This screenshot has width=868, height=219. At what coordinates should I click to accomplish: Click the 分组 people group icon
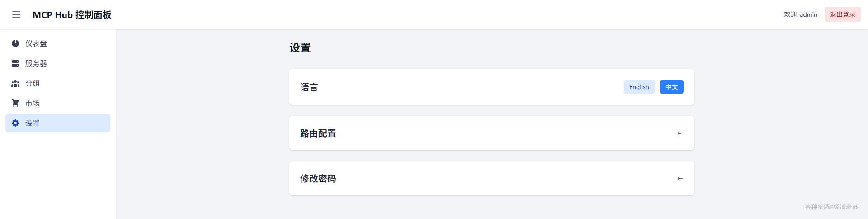tap(15, 83)
